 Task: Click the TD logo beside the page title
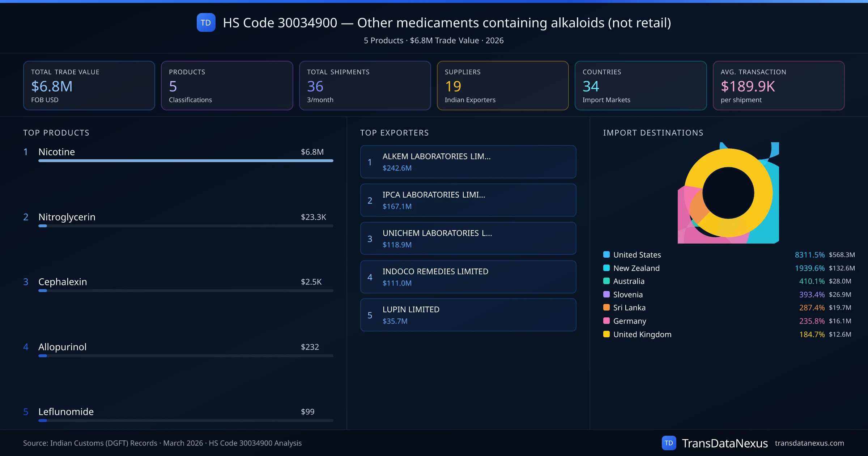click(x=205, y=22)
